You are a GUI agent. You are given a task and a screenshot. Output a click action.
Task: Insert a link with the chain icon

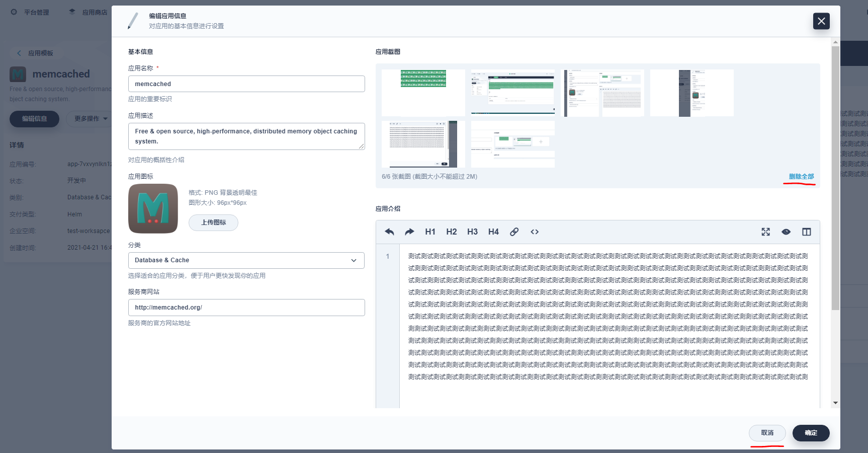(514, 232)
